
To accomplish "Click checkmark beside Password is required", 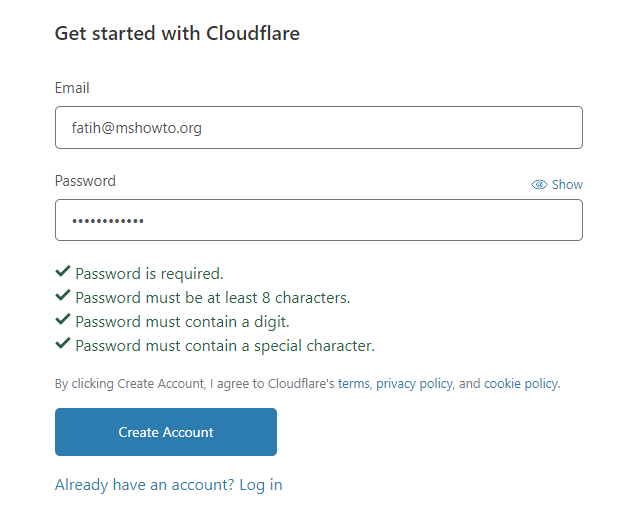I will (x=63, y=272).
